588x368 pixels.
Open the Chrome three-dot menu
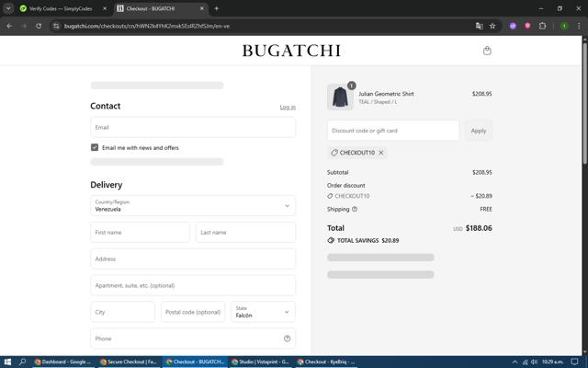[x=579, y=26]
